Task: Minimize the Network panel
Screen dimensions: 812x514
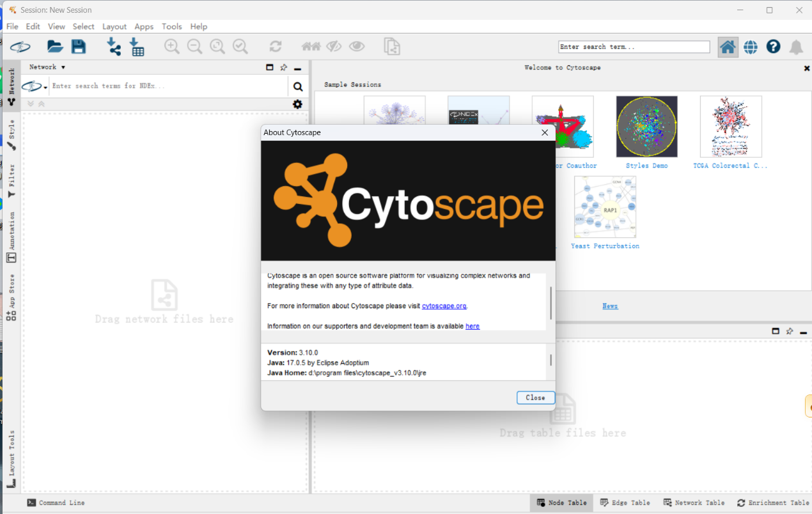Action: pyautogui.click(x=298, y=68)
